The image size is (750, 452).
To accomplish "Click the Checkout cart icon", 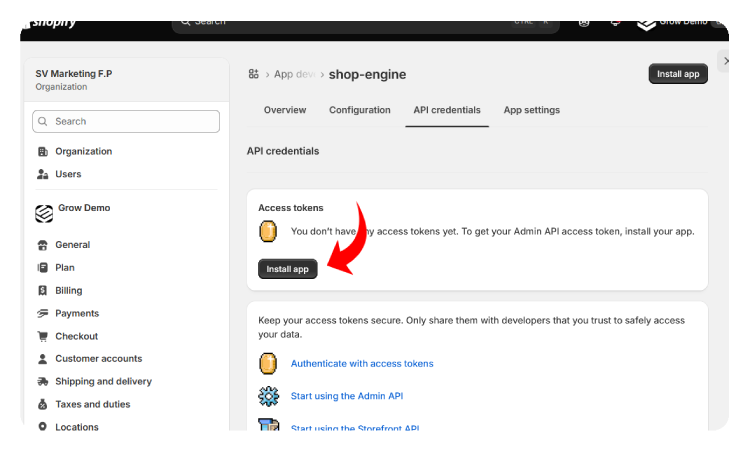I will 43,336.
